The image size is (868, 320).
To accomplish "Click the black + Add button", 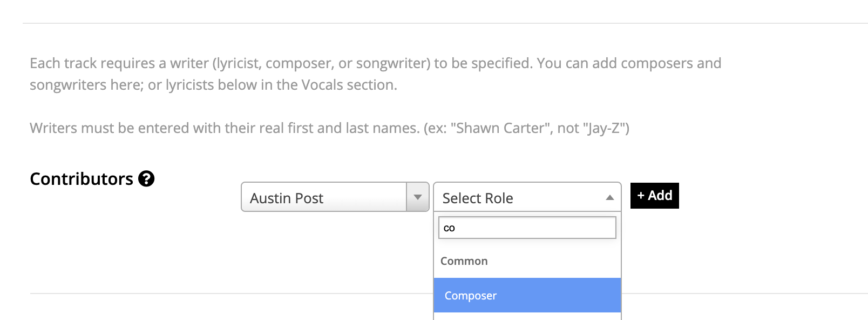I will (655, 196).
